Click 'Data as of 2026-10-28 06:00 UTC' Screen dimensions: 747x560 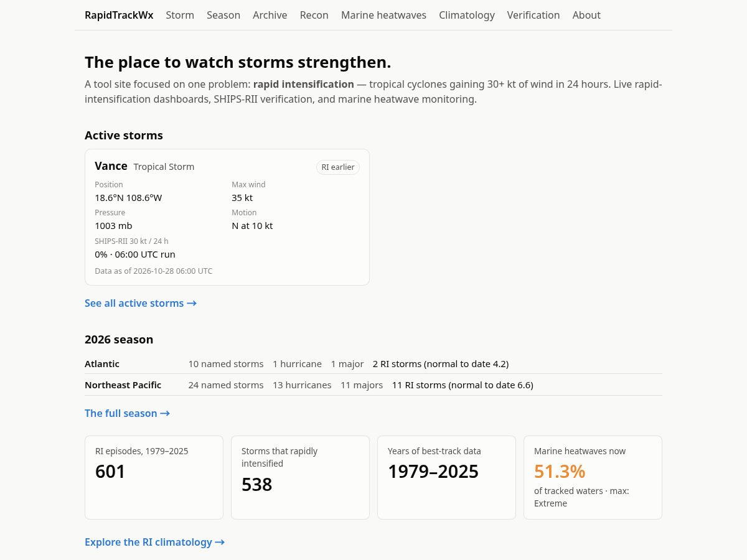154,271
